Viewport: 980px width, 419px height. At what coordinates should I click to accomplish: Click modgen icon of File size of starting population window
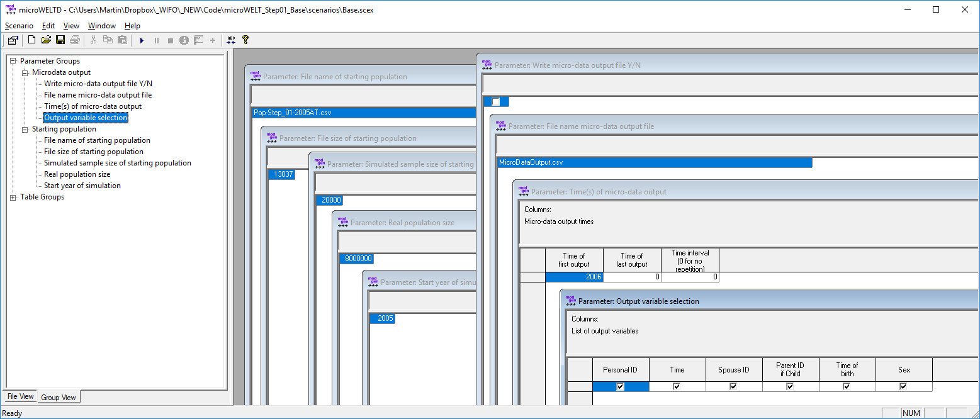(271, 137)
